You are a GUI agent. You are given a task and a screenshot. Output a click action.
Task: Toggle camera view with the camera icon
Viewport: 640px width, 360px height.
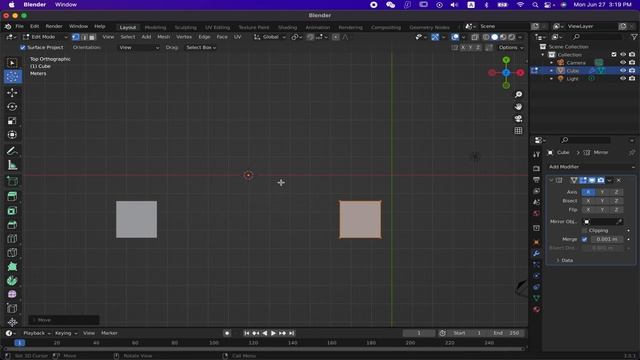point(518,119)
